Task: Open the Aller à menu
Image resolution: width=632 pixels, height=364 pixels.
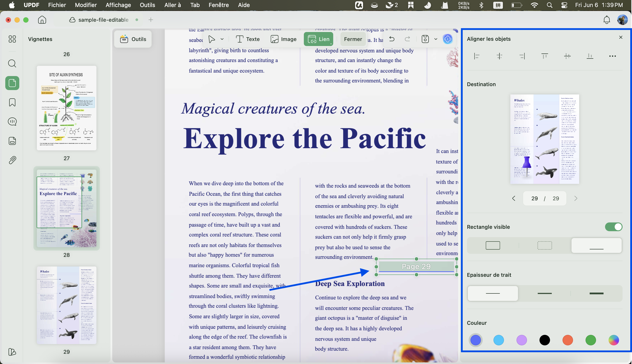Action: (x=173, y=5)
